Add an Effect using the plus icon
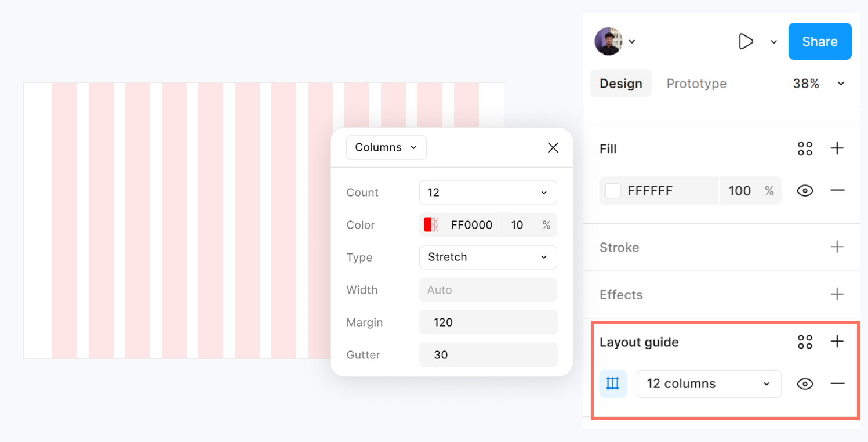This screenshot has width=868, height=442. [837, 294]
